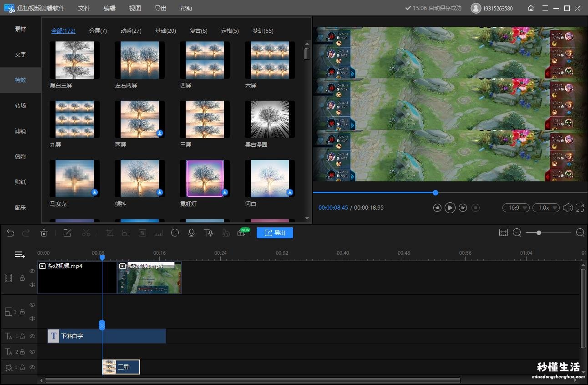Viewport: 588px width, 385px height.
Task: Select the 九屏 effect thumbnail
Action: [x=75, y=119]
